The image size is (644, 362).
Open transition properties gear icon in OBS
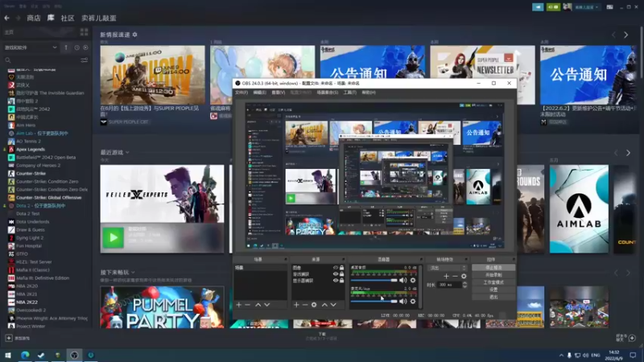pos(464,276)
